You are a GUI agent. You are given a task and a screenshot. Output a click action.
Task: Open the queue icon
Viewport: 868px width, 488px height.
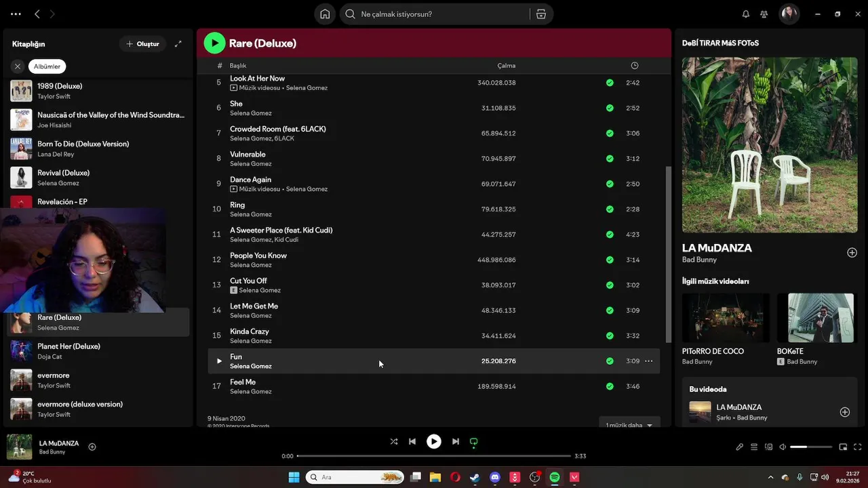[x=754, y=447]
